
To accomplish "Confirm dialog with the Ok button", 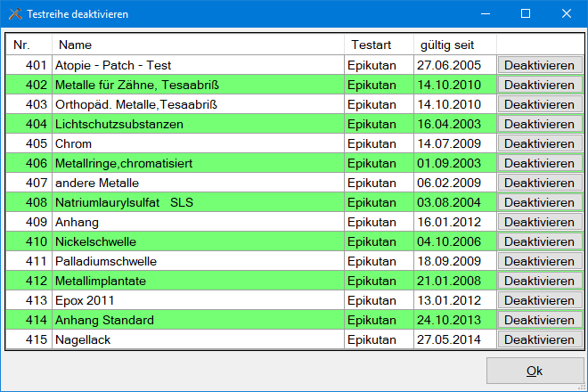I will click(x=535, y=372).
